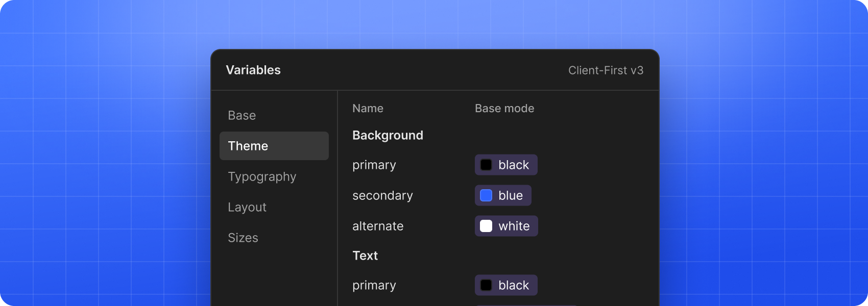Click the Variables panel title
Image resolution: width=868 pixels, height=306 pixels.
coord(253,70)
